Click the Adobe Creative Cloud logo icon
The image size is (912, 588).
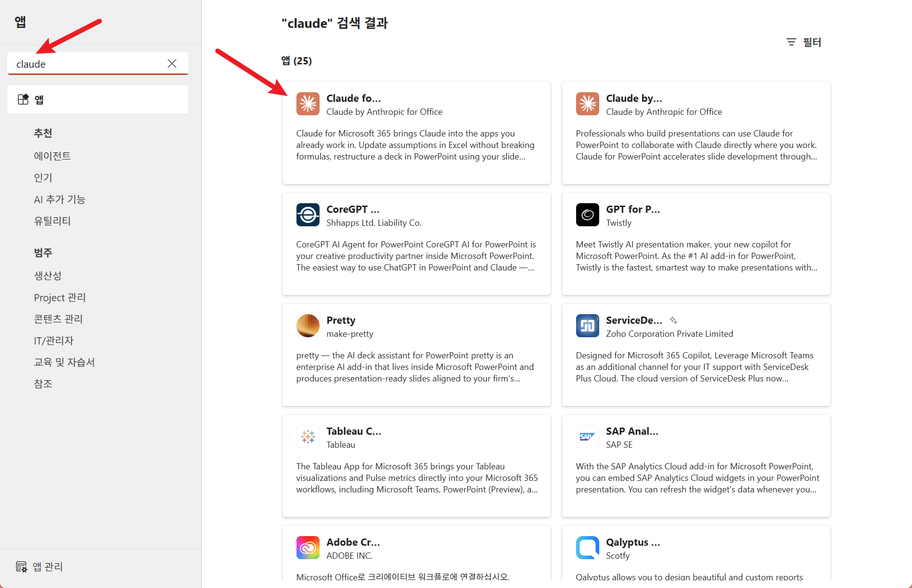pos(308,548)
